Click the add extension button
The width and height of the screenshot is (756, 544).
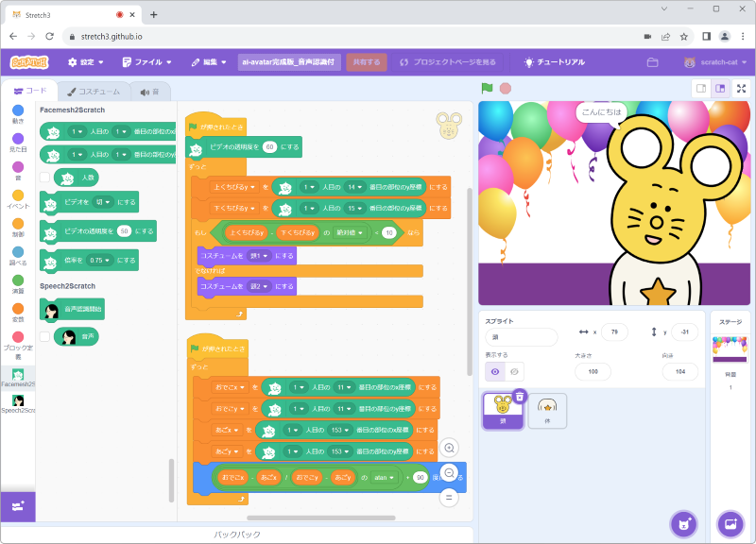(18, 507)
